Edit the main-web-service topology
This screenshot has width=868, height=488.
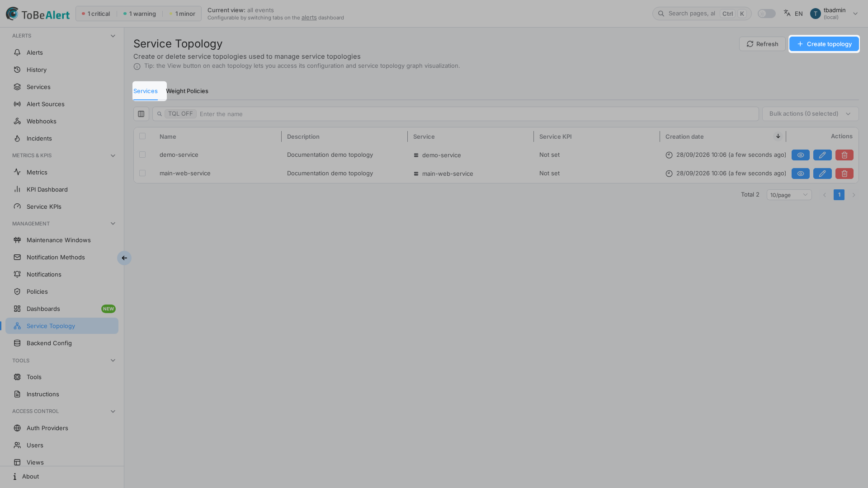coord(822,174)
